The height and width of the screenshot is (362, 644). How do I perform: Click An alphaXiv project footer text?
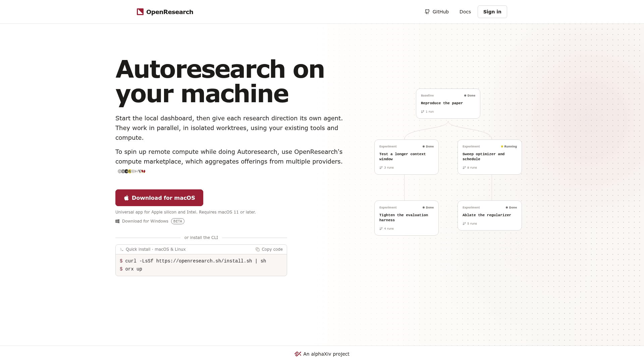tap(326, 354)
